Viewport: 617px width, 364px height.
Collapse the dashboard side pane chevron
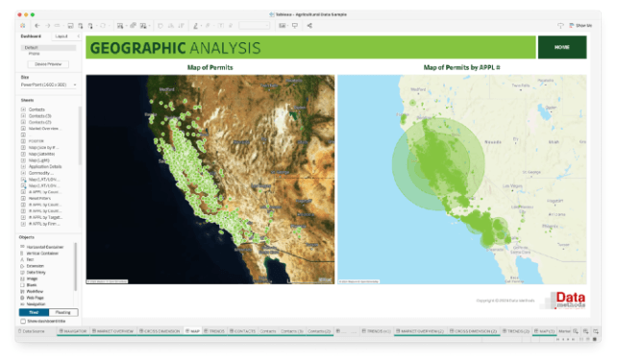[x=78, y=36]
